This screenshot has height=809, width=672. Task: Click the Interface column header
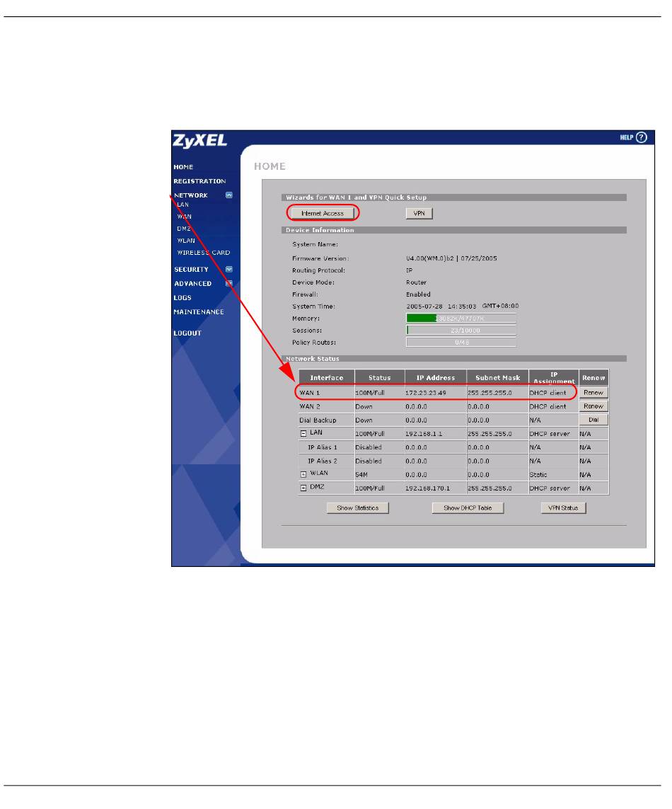coord(327,378)
